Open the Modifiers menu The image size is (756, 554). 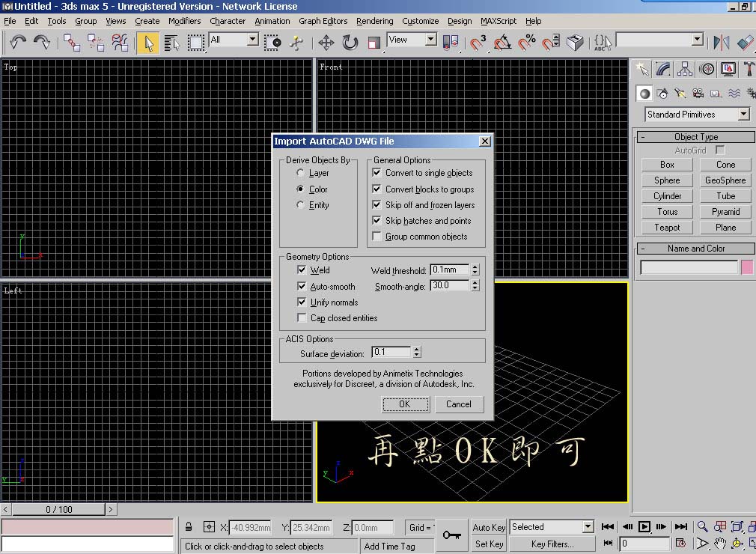click(185, 21)
